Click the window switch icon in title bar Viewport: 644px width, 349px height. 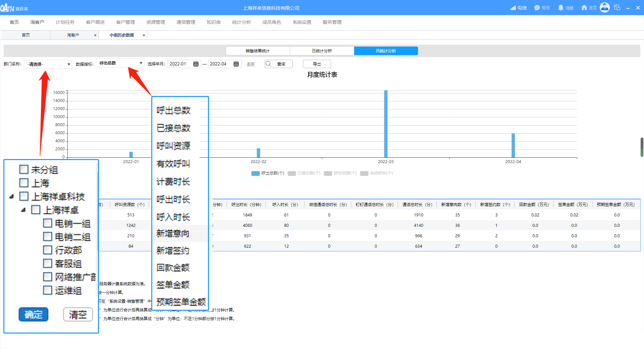click(x=617, y=7)
